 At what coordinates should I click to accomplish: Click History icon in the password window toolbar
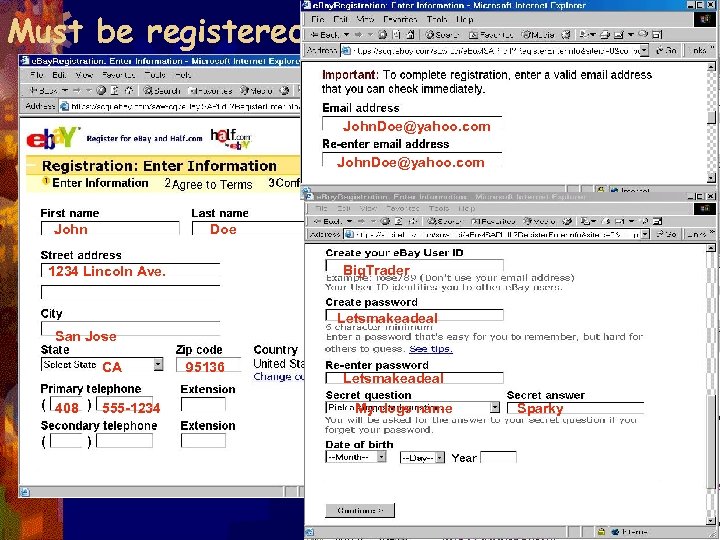[568, 221]
